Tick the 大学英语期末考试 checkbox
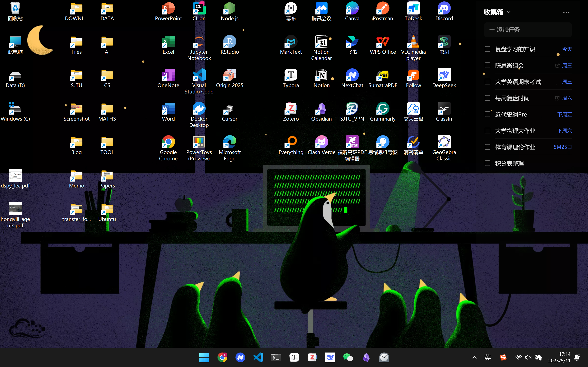This screenshot has width=588, height=367. pyautogui.click(x=487, y=82)
